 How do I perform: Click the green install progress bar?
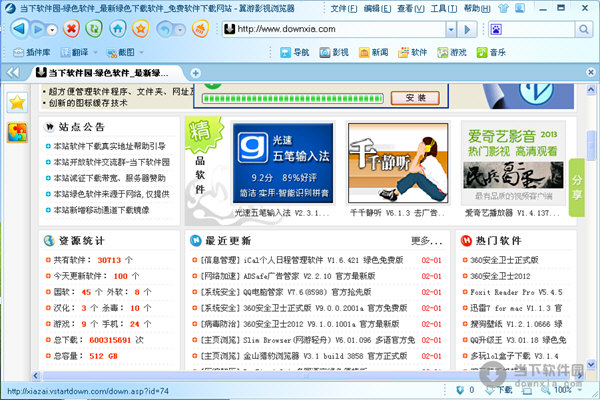(293, 99)
